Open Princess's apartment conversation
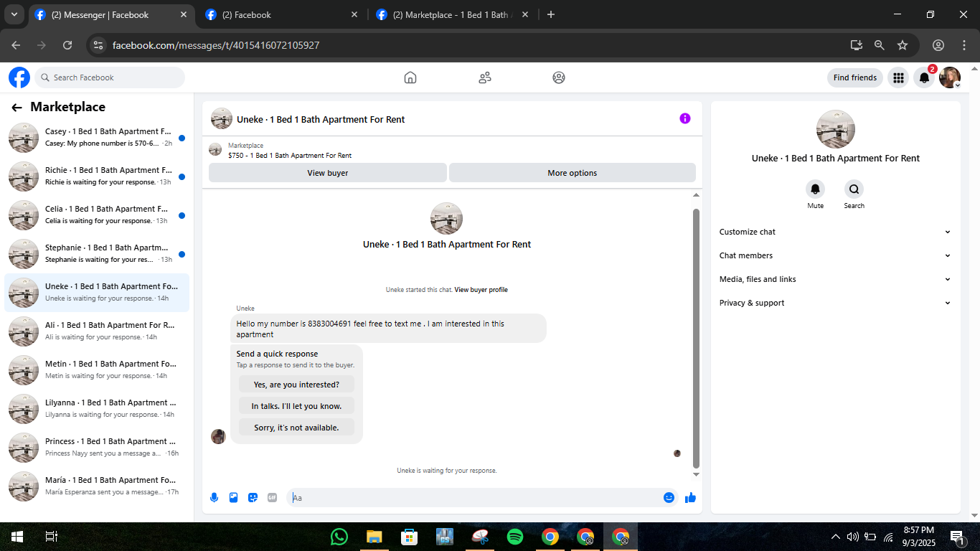The image size is (980, 551). coord(97,448)
